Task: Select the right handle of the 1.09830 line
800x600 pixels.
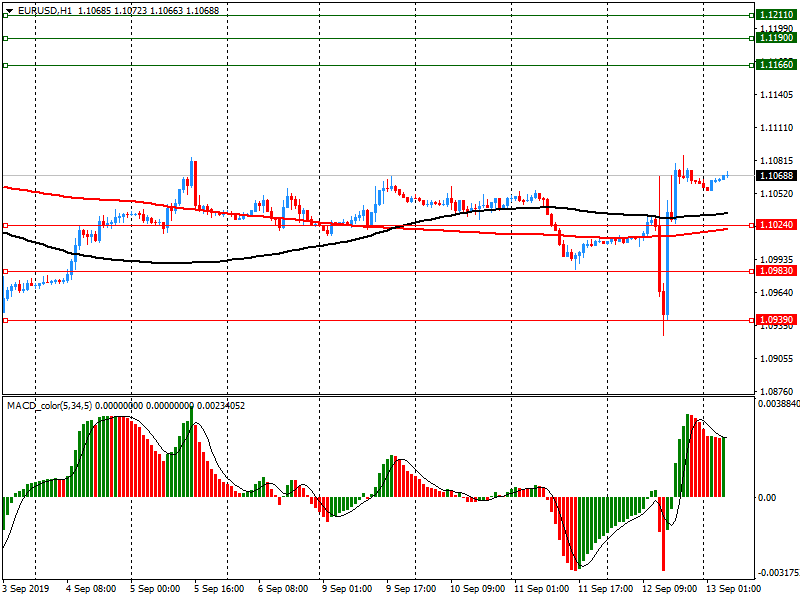Action: pyautogui.click(x=752, y=271)
